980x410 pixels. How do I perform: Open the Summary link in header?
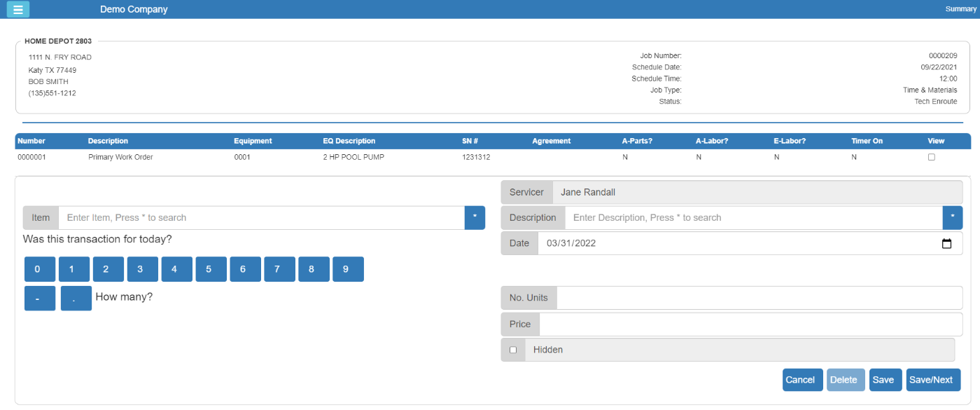click(x=960, y=9)
